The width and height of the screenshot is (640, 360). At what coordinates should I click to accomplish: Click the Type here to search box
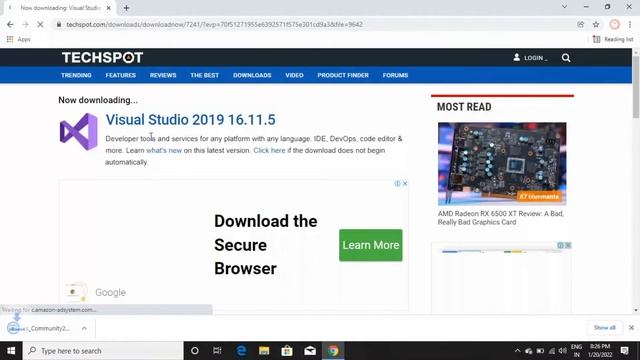click(x=103, y=351)
